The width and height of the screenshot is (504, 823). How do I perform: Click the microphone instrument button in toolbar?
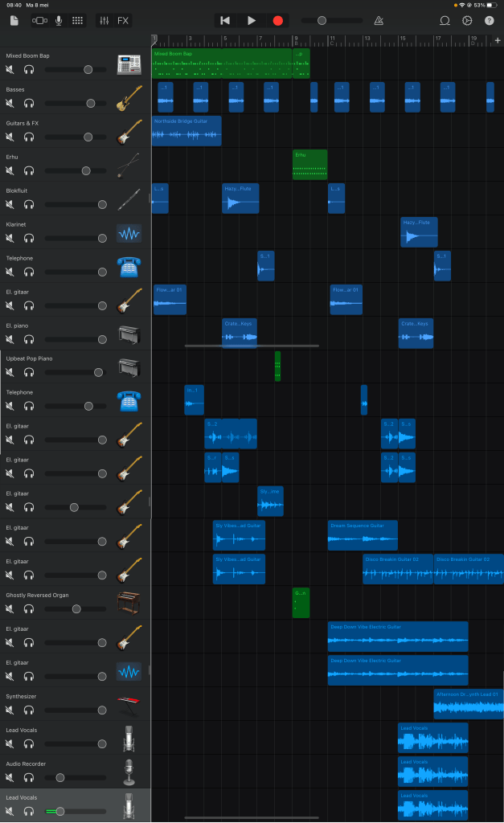pyautogui.click(x=59, y=20)
